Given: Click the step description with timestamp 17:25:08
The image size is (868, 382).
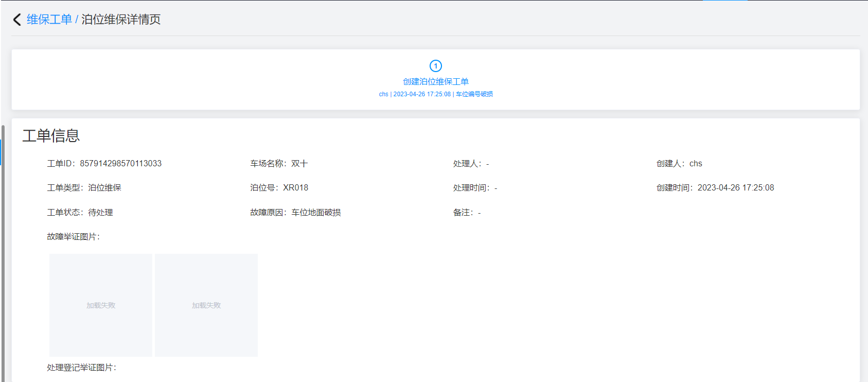Looking at the screenshot, I should tap(435, 94).
